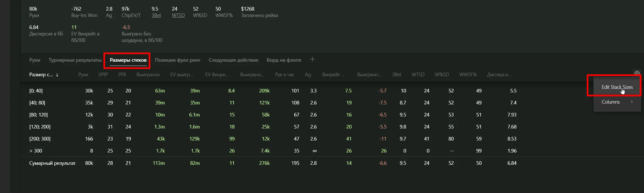Add a new report tab with plus icon
This screenshot has height=193, width=644.
click(312, 59)
